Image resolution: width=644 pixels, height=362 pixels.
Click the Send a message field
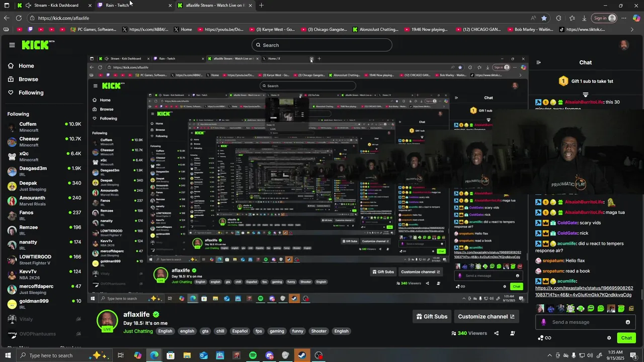pyautogui.click(x=585, y=322)
